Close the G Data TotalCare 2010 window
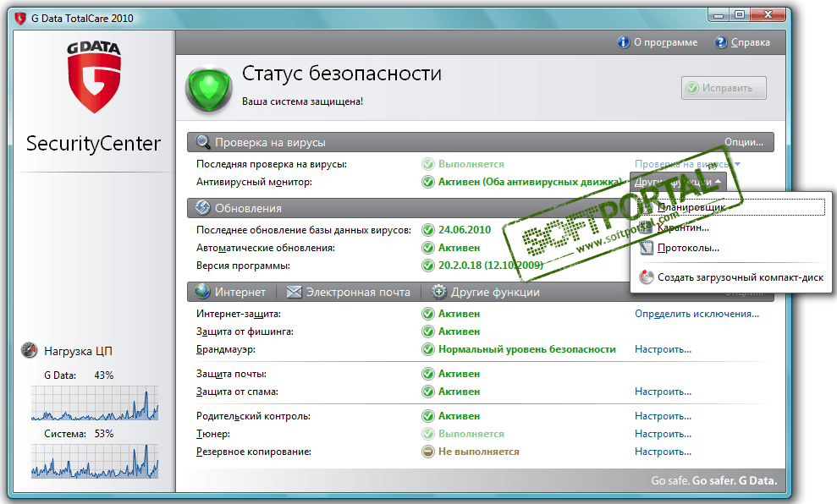This screenshot has height=504, width=837. [768, 15]
